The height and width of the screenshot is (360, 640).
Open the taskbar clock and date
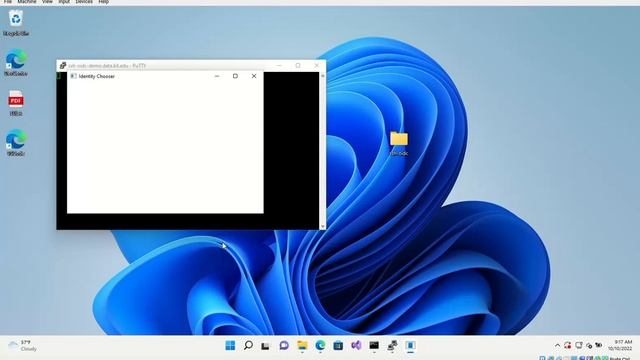(620, 345)
